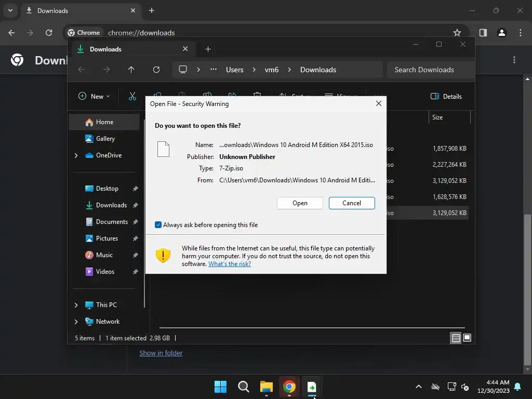Click the yellow warning shield icon
The image size is (532, 399).
pos(163,256)
